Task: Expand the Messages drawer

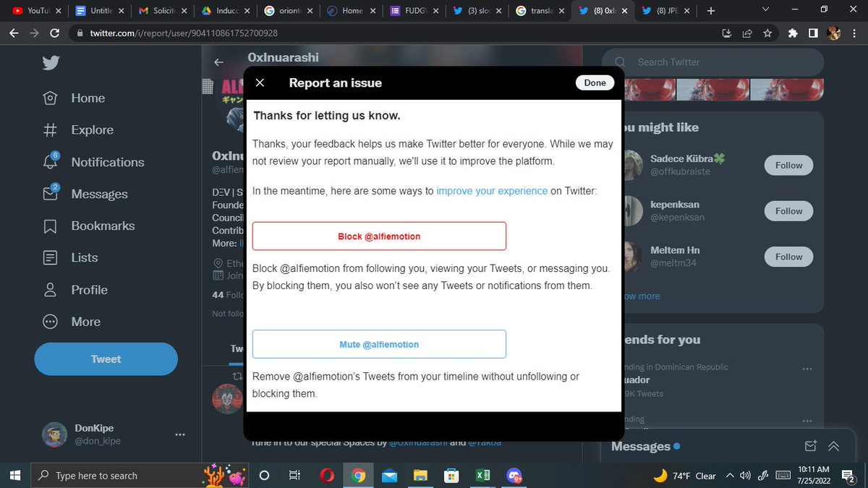Action: (x=834, y=446)
